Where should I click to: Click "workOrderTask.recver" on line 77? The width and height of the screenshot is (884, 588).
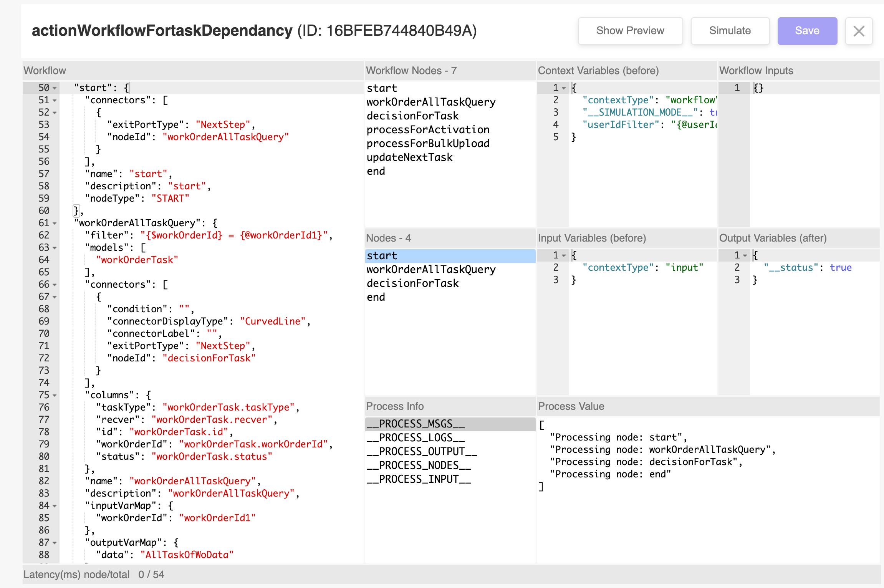(x=212, y=420)
